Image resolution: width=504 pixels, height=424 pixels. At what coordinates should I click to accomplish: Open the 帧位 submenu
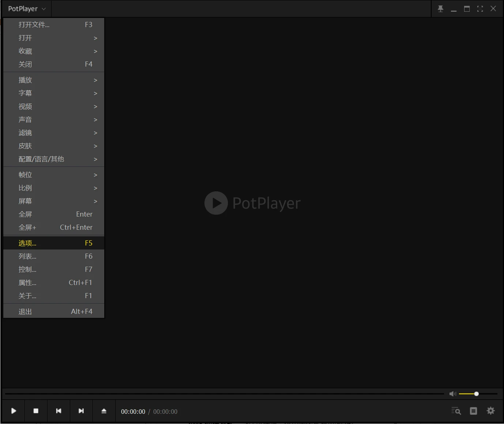[54, 175]
